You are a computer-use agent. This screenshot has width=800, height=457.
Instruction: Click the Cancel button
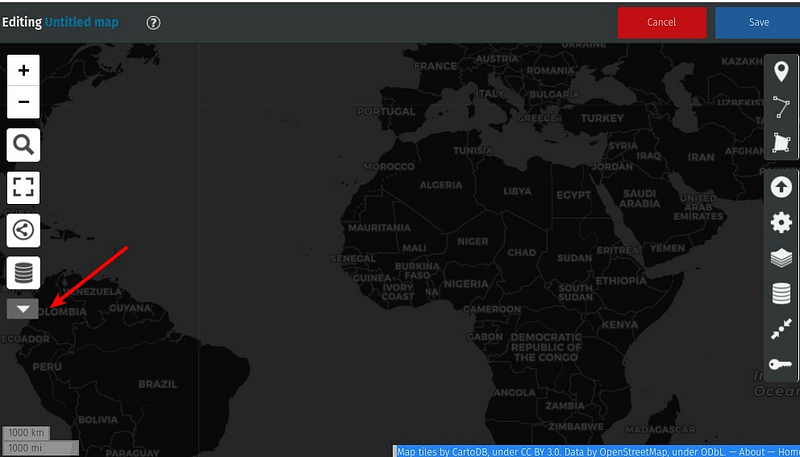662,22
